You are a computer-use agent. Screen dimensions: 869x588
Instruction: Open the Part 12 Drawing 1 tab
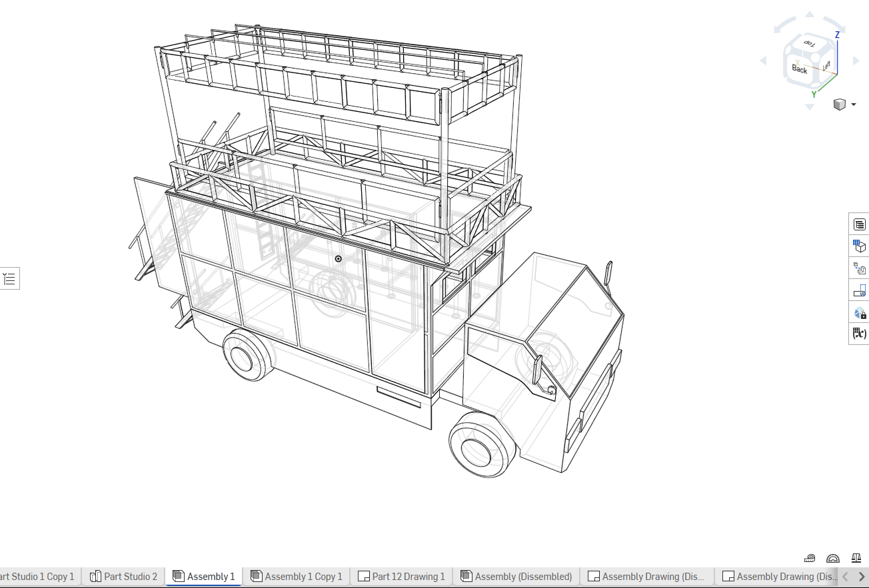click(x=402, y=577)
